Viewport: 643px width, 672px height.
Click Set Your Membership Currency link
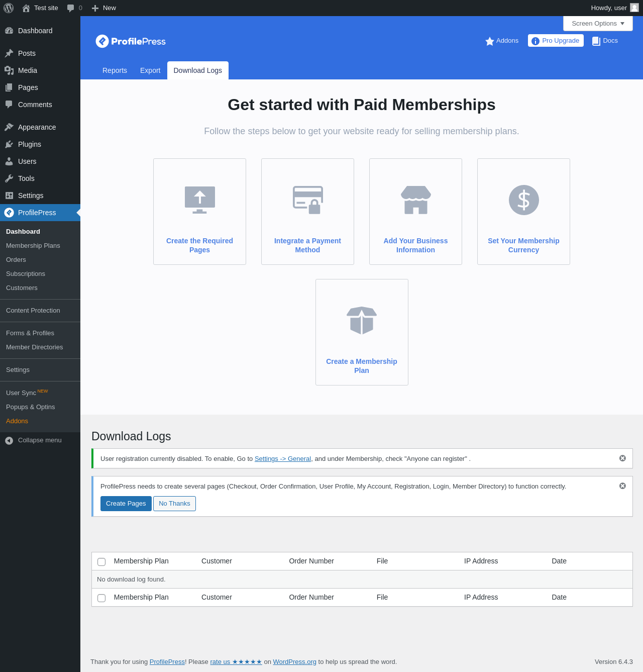523,245
